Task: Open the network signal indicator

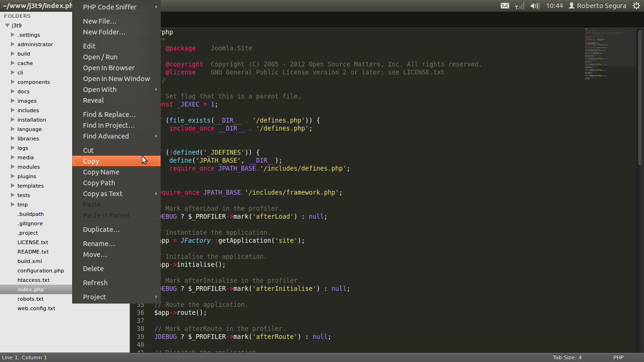Action: (519, 6)
